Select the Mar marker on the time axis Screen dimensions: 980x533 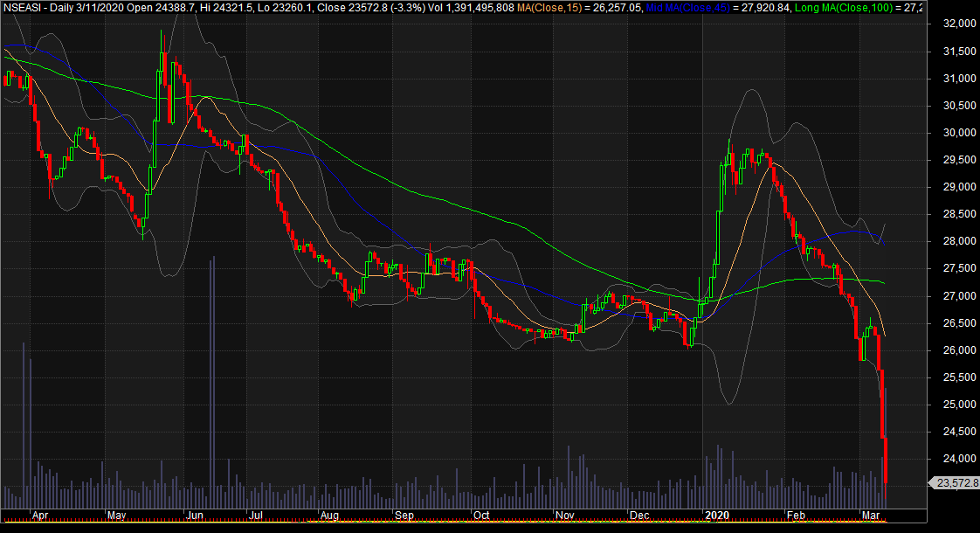(871, 516)
